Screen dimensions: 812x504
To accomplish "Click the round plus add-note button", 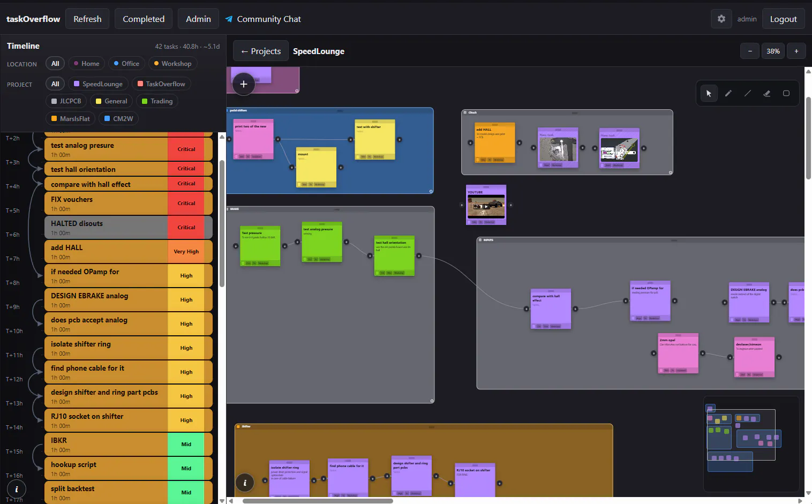I will click(x=244, y=84).
